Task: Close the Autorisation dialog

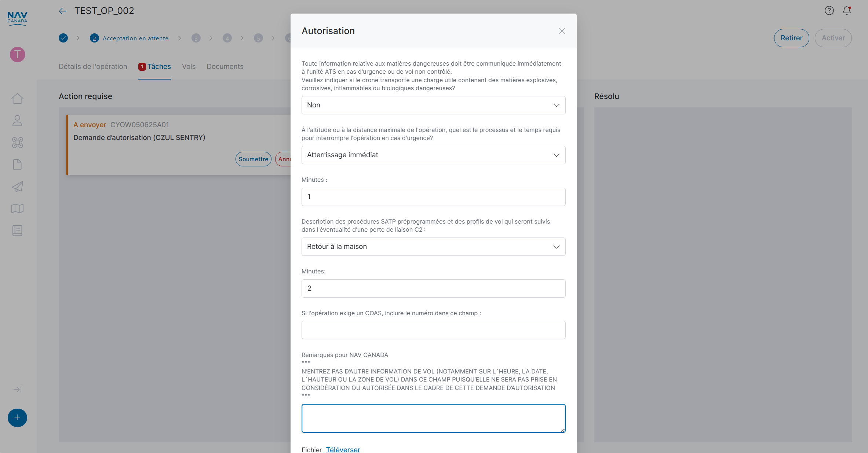Action: (x=562, y=31)
